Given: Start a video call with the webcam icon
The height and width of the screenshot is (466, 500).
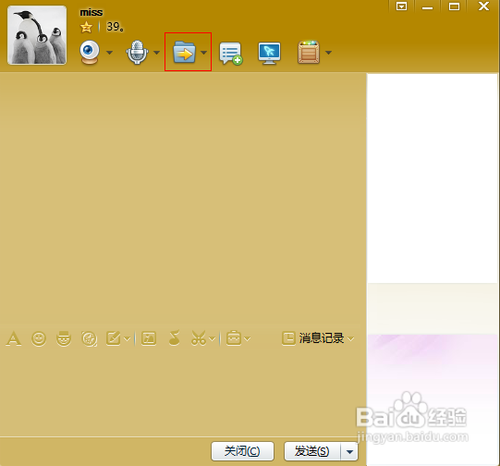Looking at the screenshot, I should click(89, 52).
